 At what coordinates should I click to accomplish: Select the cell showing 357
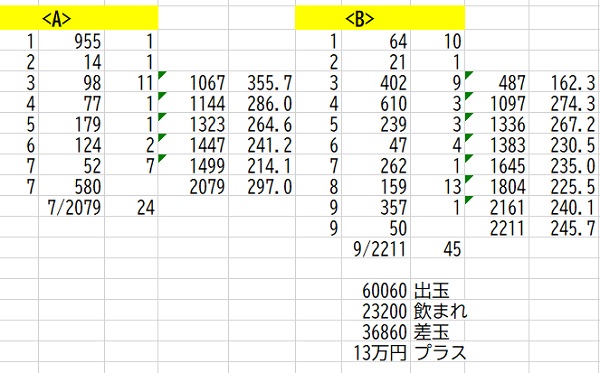tap(376, 207)
